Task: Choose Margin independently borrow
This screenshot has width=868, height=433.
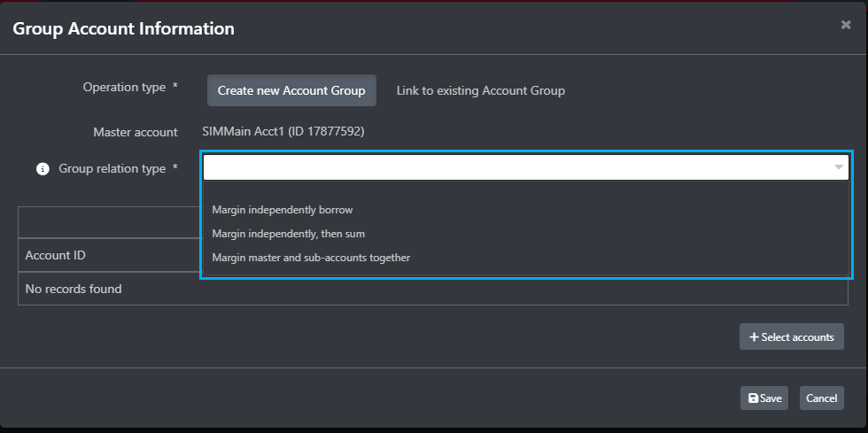Action: 283,210
